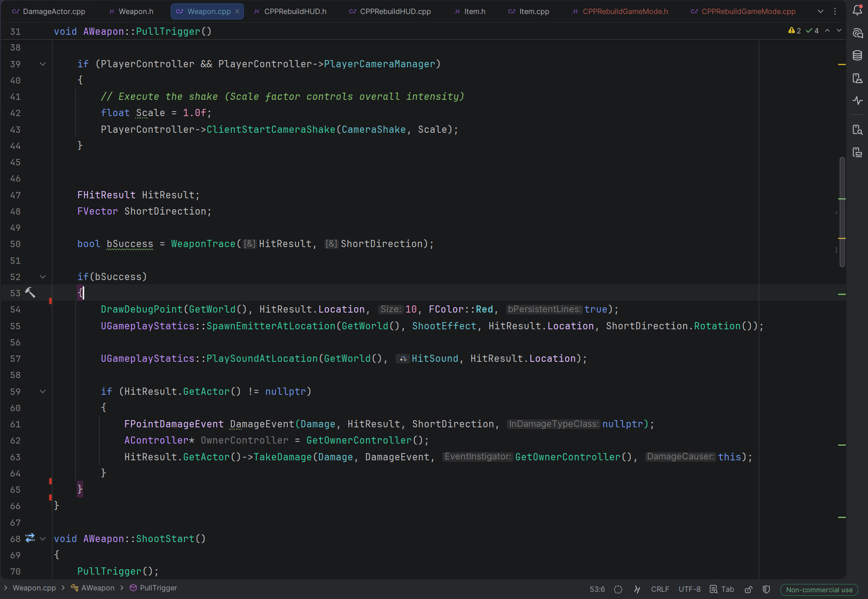Click the vertical editor scrollbar thumb
Screen dimensions: 868x599
tap(842, 211)
